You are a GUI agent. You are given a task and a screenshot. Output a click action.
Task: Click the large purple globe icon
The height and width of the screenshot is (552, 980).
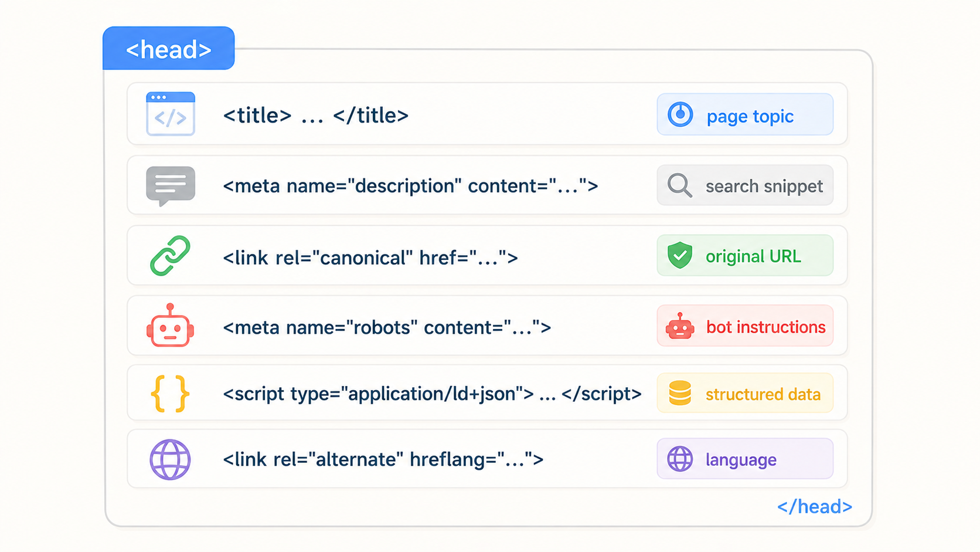[170, 459]
